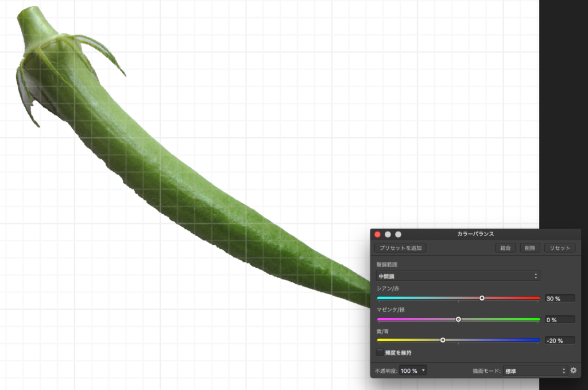Enable the 輝度を維持 checkbox
Screen dimensions: 588x390
point(380,353)
